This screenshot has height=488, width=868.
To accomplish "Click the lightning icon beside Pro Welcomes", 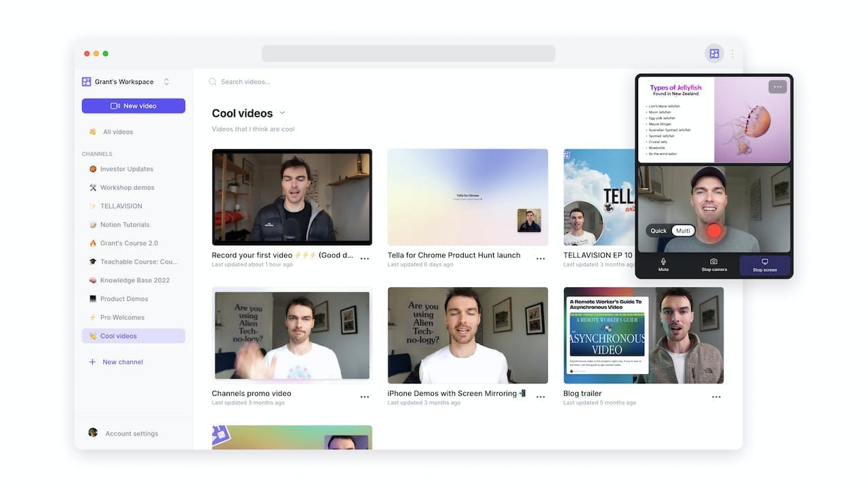I will click(x=93, y=317).
